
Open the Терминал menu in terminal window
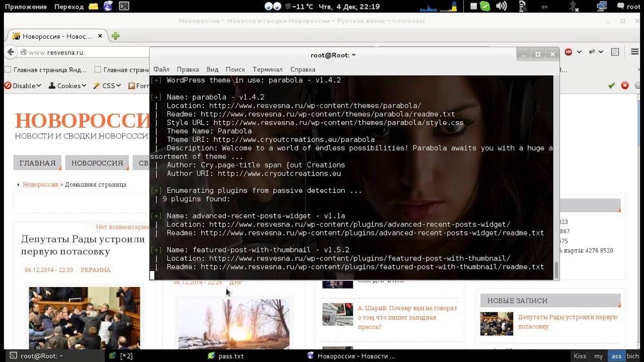point(268,69)
